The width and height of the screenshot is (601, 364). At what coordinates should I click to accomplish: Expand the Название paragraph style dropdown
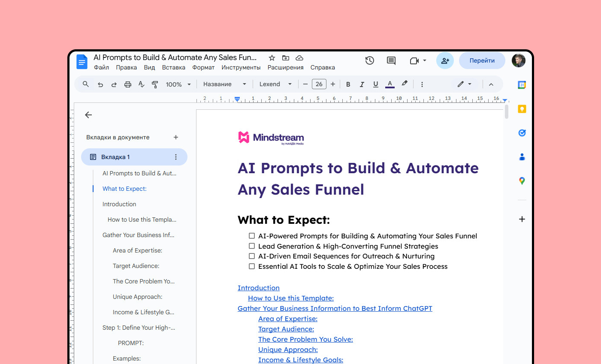click(224, 84)
